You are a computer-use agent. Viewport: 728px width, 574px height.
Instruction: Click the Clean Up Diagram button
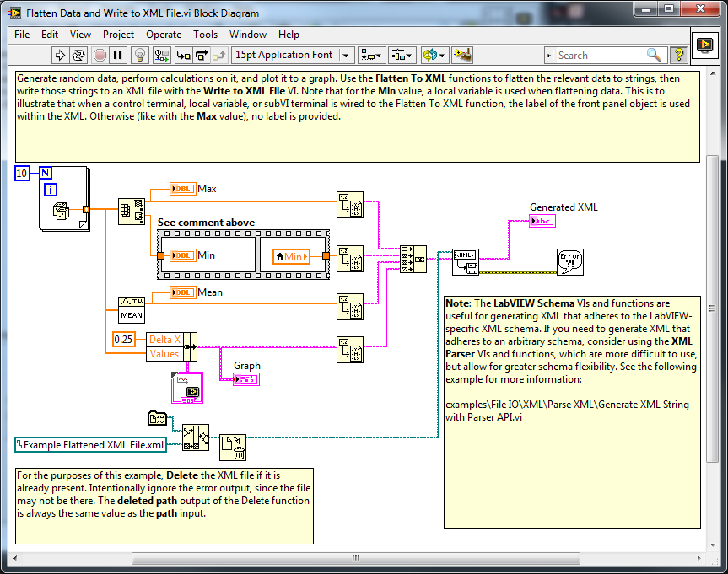point(462,56)
